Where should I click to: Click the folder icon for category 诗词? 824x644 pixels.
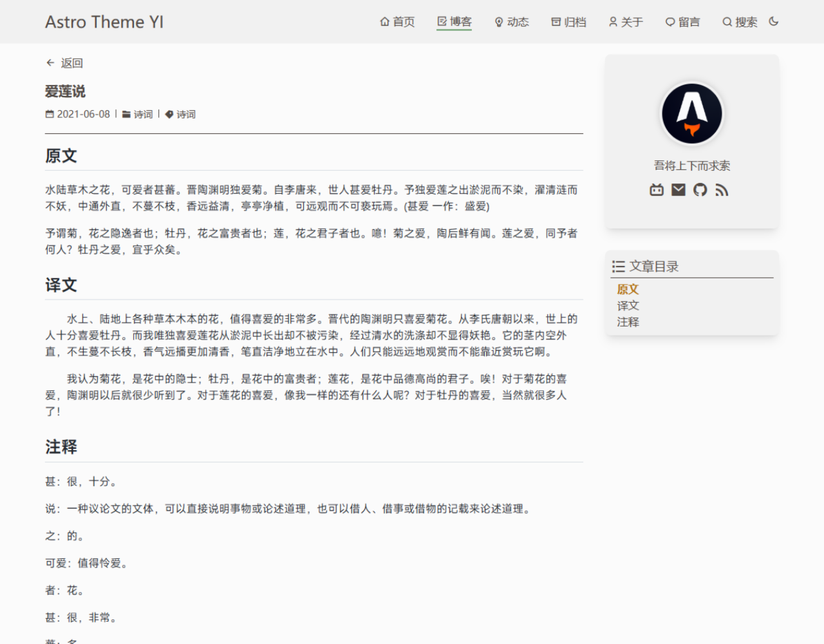(126, 115)
